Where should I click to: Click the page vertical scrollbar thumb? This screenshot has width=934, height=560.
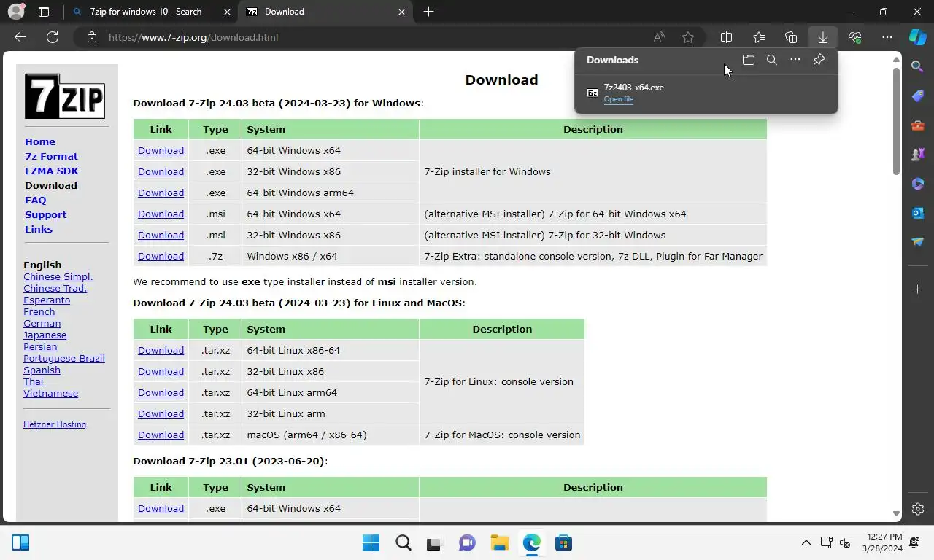coord(896,122)
